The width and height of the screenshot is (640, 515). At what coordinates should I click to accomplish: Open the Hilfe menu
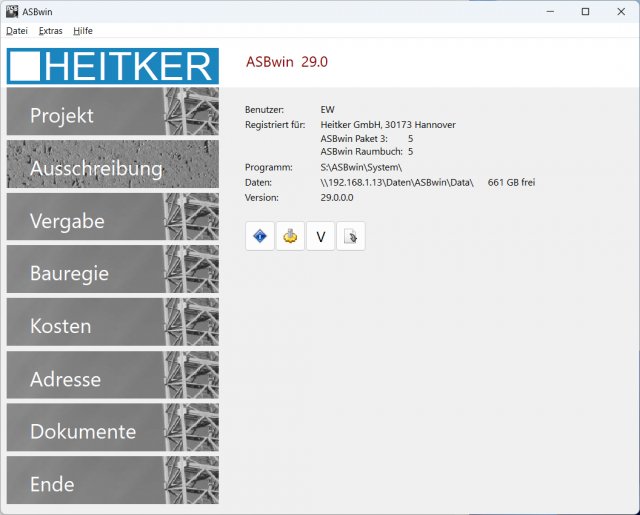83,31
